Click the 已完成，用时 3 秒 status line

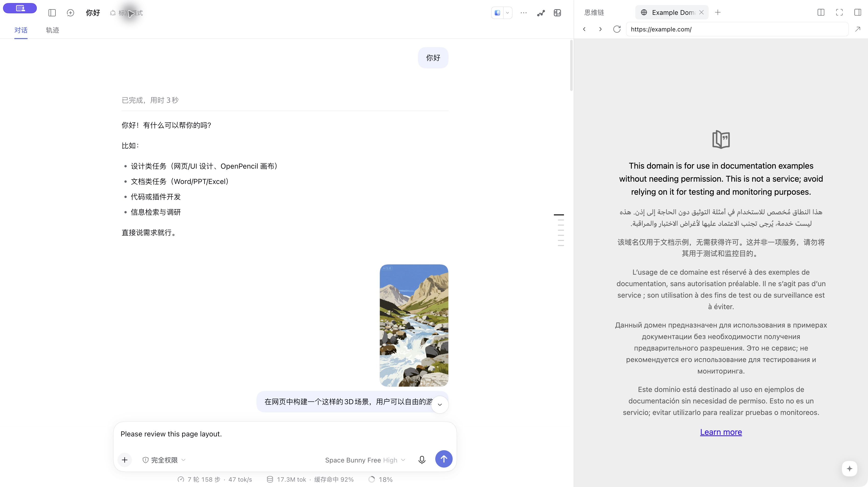(150, 100)
